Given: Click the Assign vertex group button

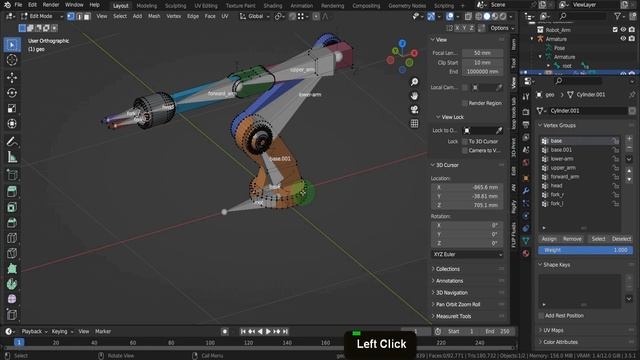Looking at the screenshot, I should (549, 239).
